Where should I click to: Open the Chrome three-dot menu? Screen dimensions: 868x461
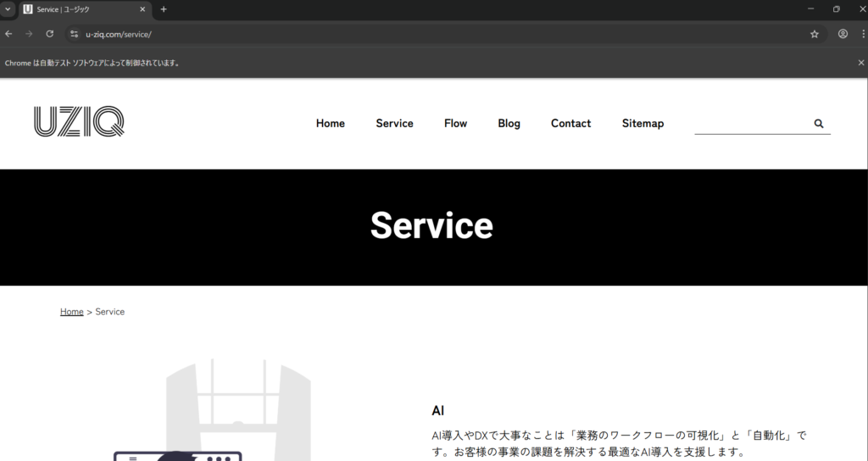[862, 34]
